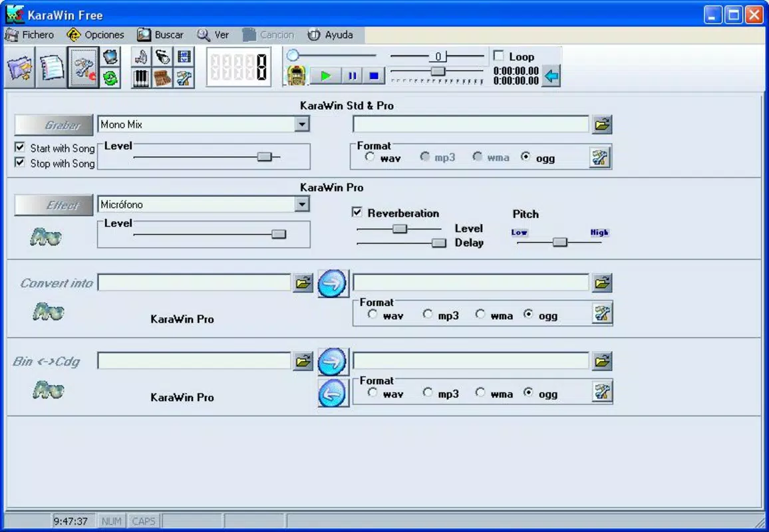Open the film strip video icon
This screenshot has height=532, width=769.
(184, 57)
